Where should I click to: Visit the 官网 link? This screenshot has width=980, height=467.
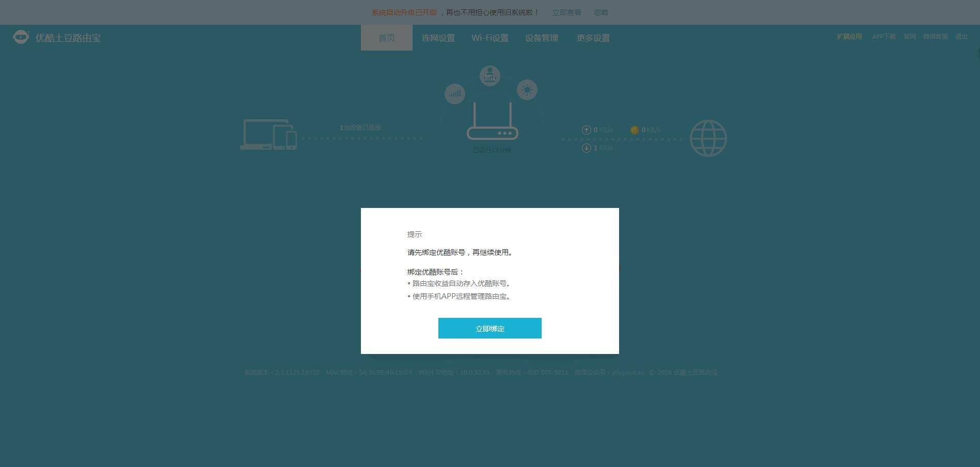(909, 37)
